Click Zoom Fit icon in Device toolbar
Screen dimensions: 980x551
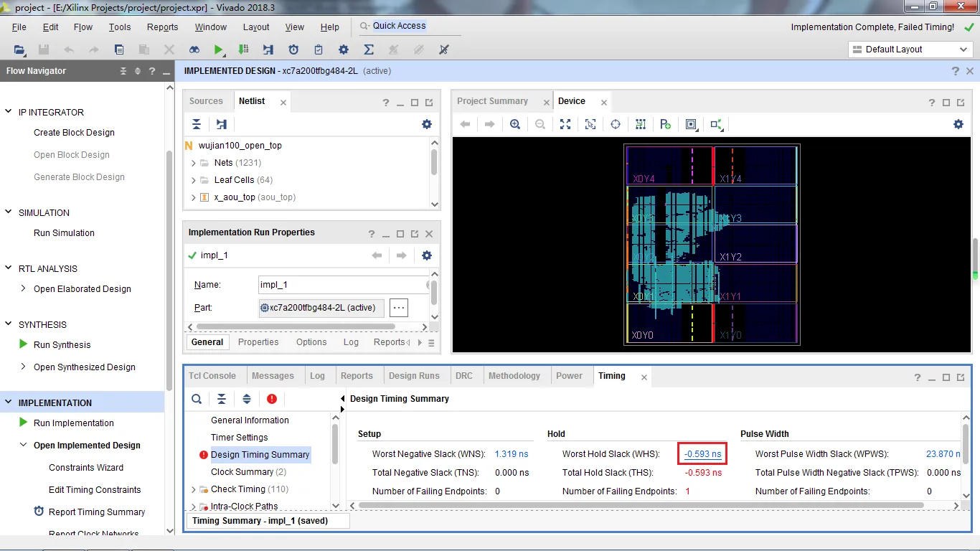pyautogui.click(x=565, y=124)
